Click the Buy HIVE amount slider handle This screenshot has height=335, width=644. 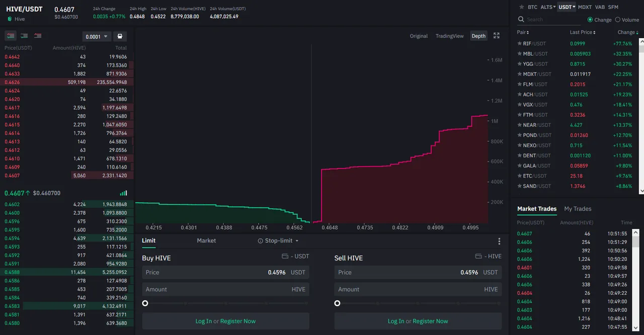pos(145,303)
